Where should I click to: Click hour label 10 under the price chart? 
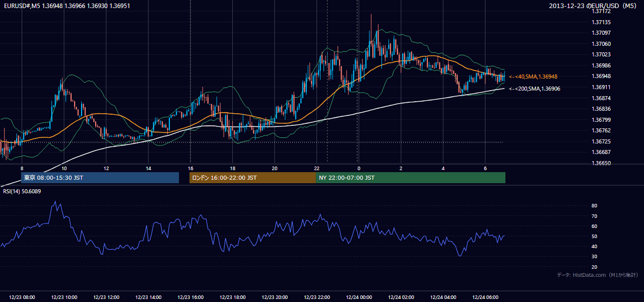pyautogui.click(x=64, y=168)
